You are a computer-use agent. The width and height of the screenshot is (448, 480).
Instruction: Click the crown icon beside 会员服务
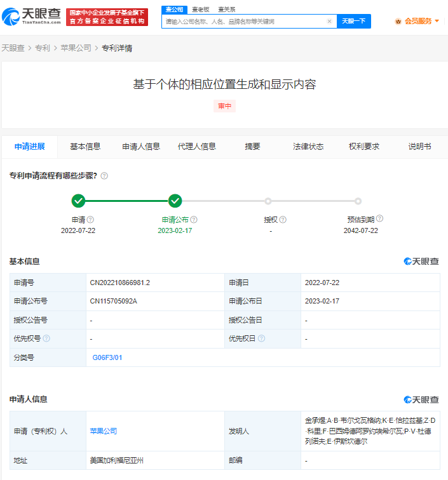pos(398,22)
